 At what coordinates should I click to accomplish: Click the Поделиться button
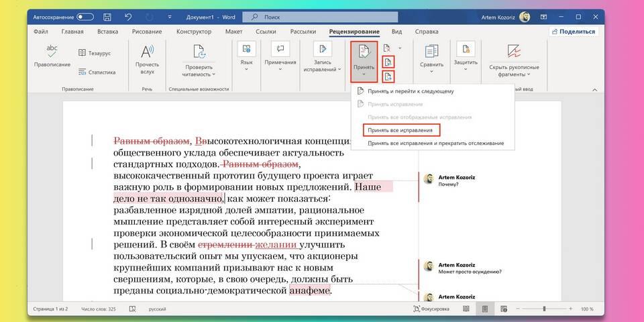pos(573,32)
